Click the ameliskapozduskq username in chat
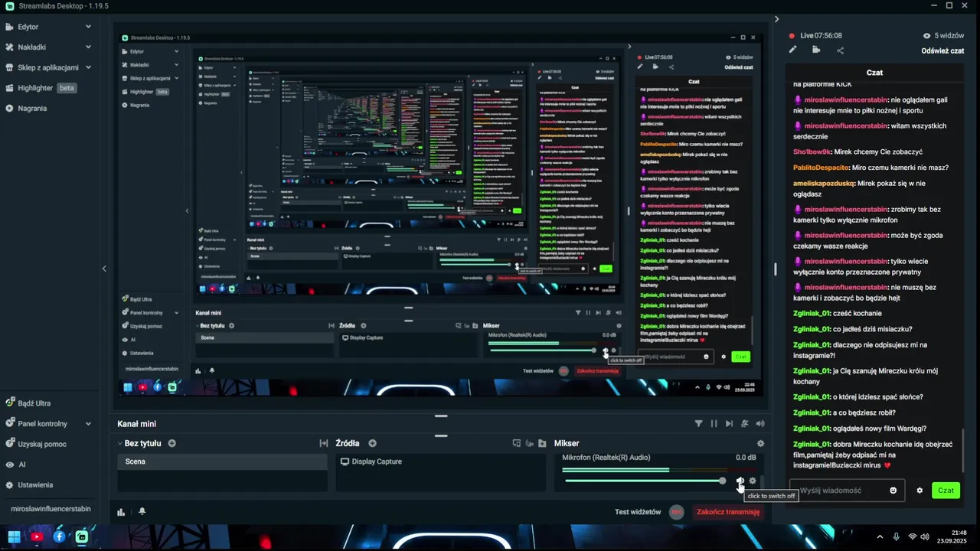Image resolution: width=980 pixels, height=551 pixels. [x=823, y=184]
